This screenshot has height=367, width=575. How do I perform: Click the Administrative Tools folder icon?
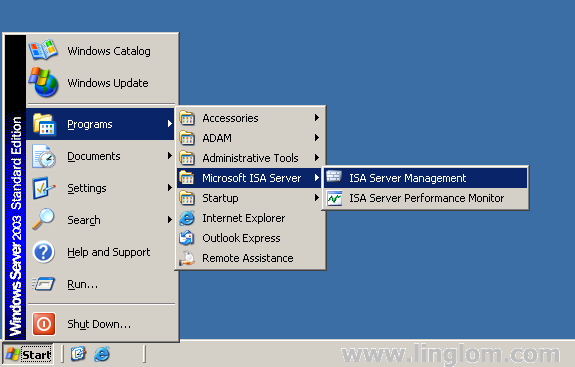[187, 158]
